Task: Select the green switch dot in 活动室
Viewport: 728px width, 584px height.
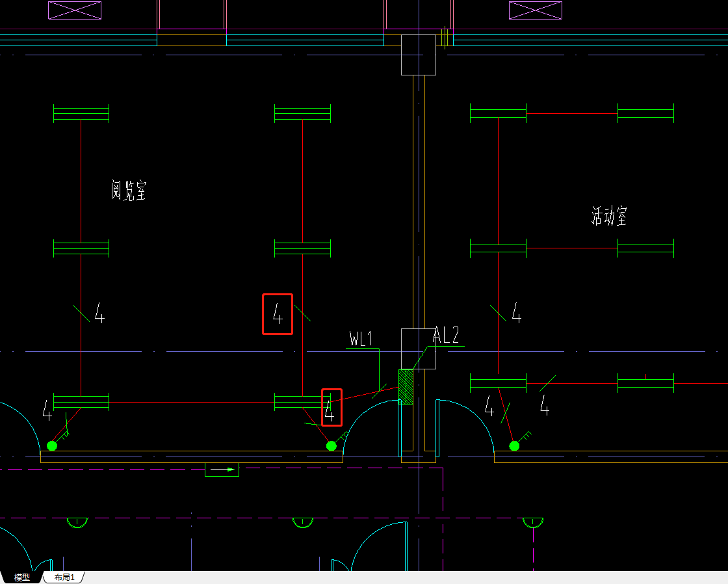Action: pos(514,446)
